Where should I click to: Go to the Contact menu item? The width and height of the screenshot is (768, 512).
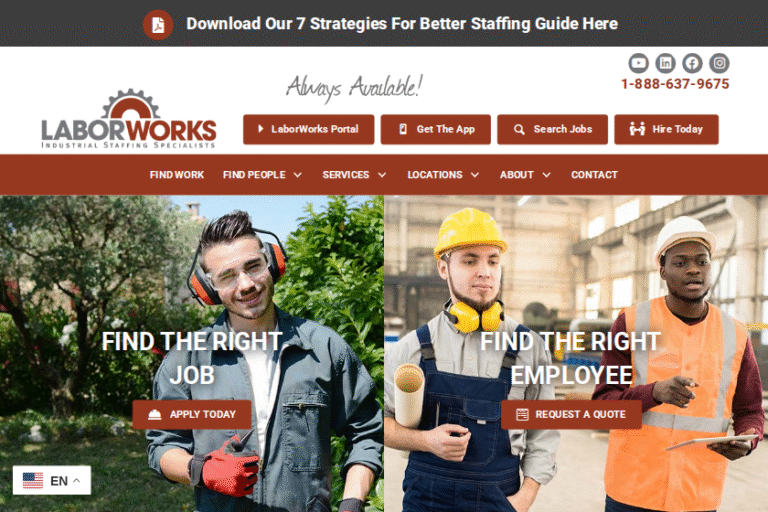594,175
